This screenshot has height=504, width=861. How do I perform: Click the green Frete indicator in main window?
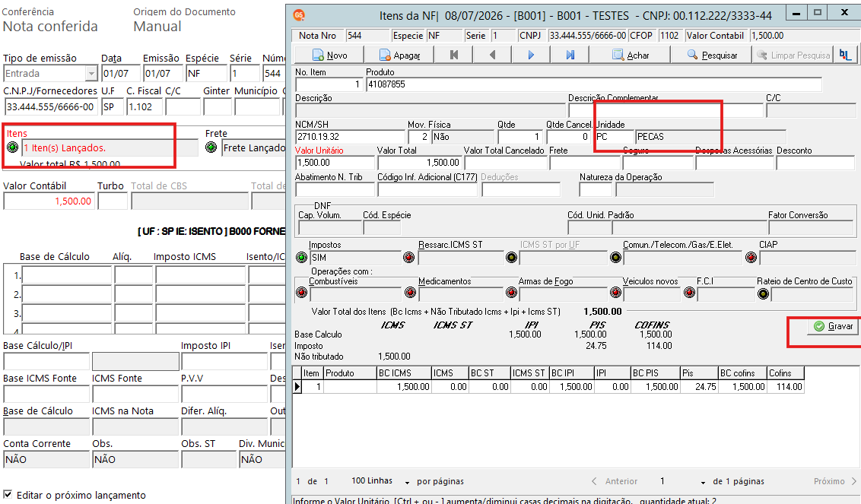point(211,147)
